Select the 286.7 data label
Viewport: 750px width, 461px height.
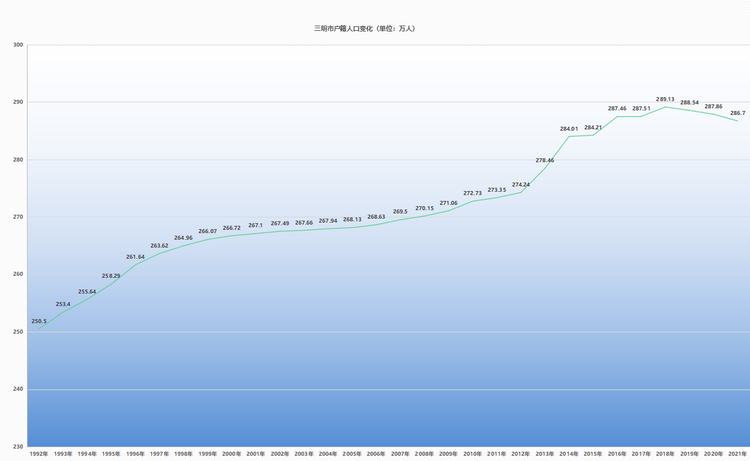(x=738, y=113)
